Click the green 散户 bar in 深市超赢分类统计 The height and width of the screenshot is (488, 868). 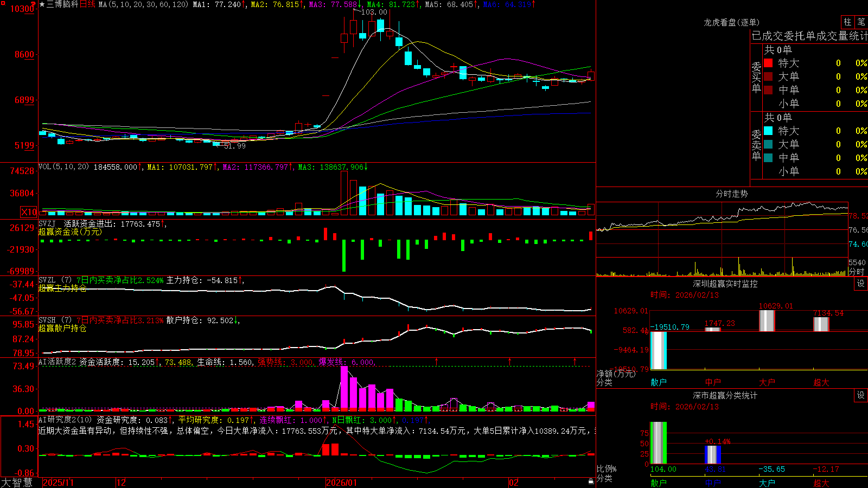click(659, 443)
